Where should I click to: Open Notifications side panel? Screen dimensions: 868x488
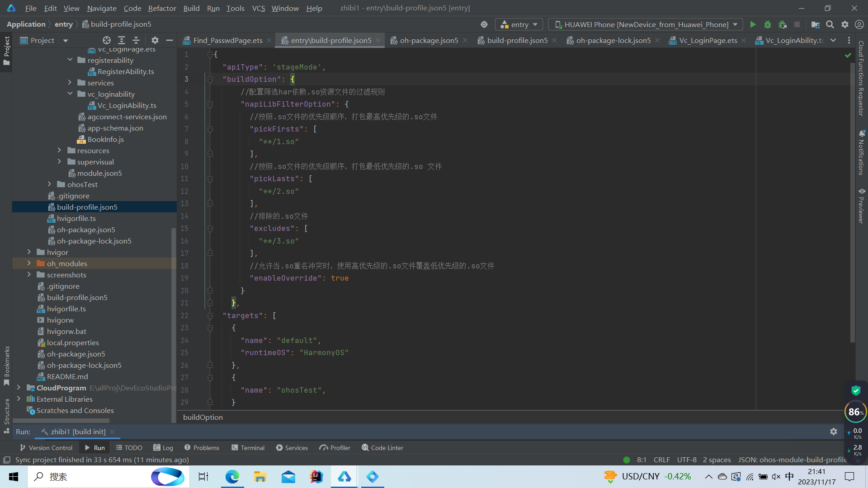(861, 152)
